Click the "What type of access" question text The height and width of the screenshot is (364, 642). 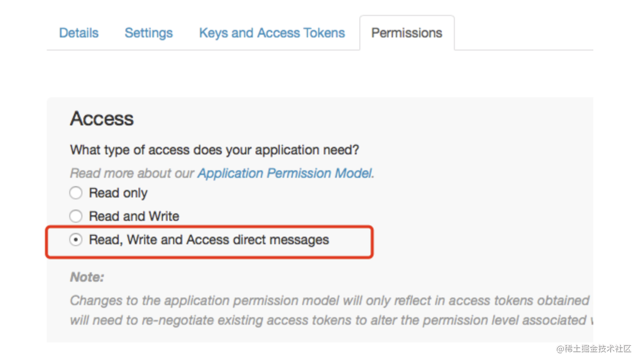pyautogui.click(x=215, y=150)
